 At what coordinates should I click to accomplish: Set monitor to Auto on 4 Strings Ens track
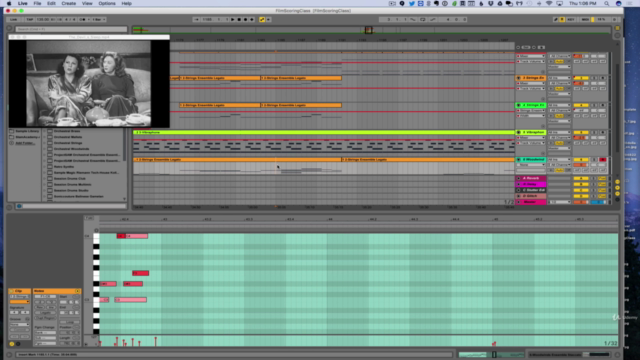(559, 116)
